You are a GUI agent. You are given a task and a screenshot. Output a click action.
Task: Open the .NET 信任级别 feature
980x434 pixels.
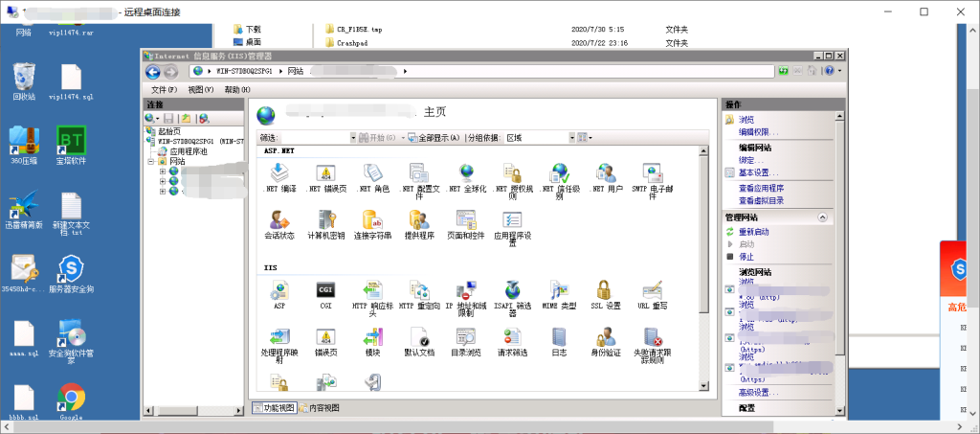tap(559, 181)
